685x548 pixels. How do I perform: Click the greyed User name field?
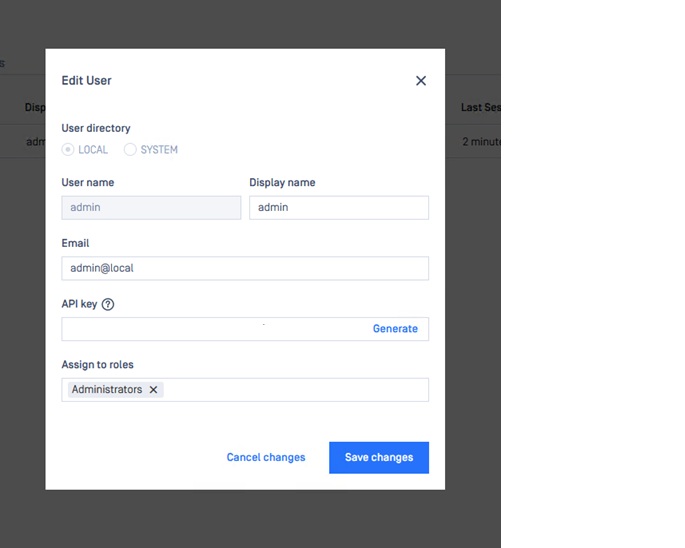click(151, 208)
